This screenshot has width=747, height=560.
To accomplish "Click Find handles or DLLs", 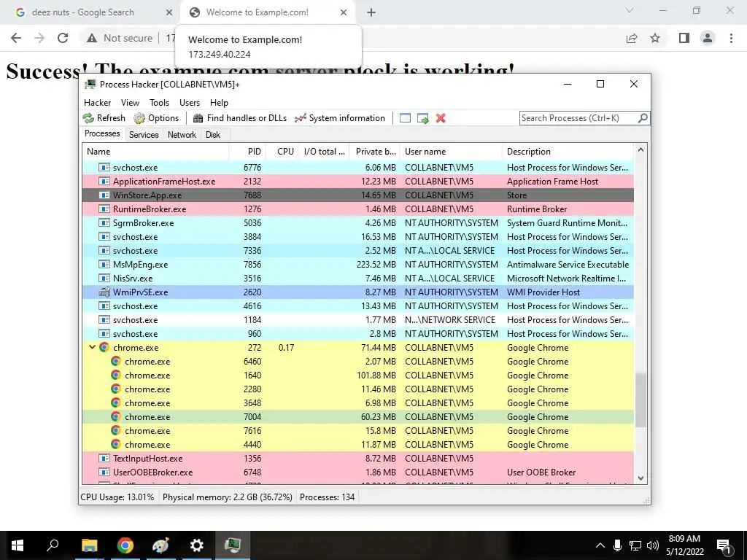I will 239,118.
